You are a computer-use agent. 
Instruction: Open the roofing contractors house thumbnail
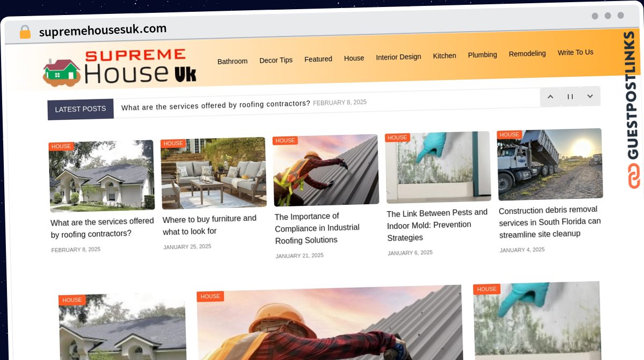101,176
